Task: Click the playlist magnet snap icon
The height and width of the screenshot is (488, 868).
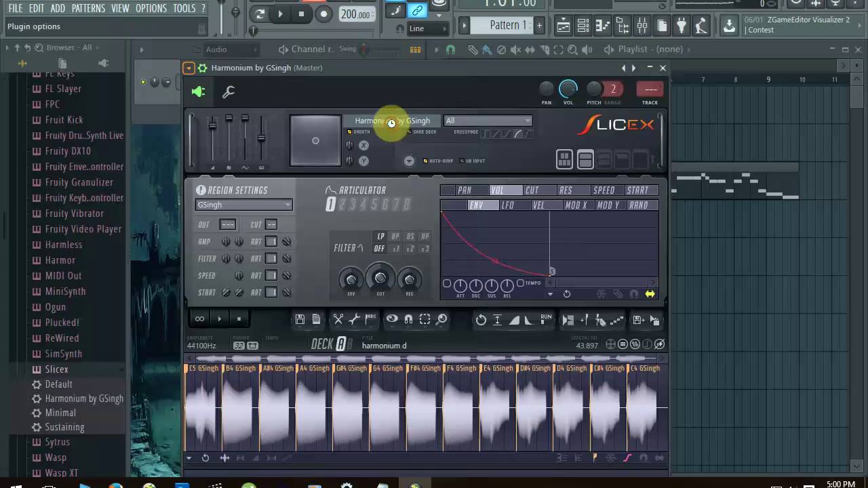Action: 450,49
